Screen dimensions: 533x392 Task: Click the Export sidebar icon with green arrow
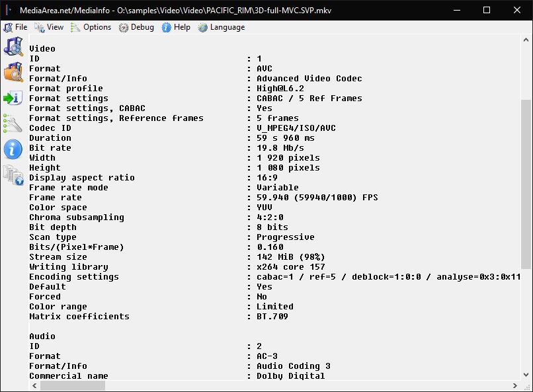[x=13, y=98]
